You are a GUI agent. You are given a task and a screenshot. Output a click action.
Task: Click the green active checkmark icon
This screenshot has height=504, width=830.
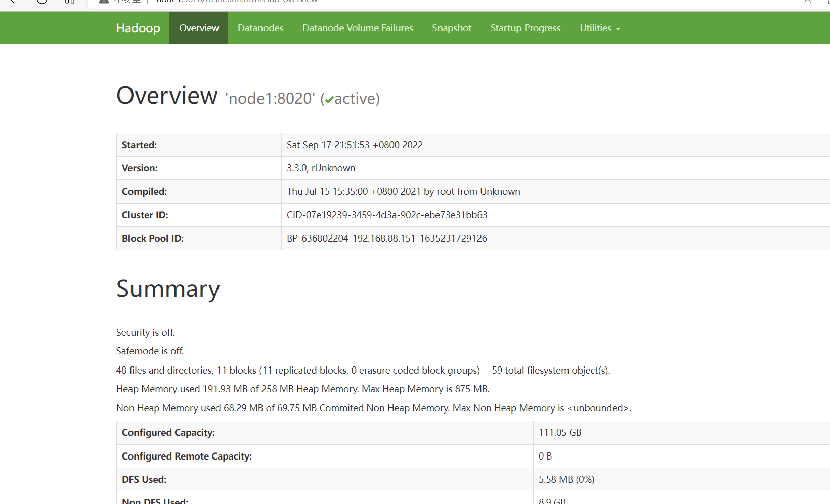tap(329, 100)
